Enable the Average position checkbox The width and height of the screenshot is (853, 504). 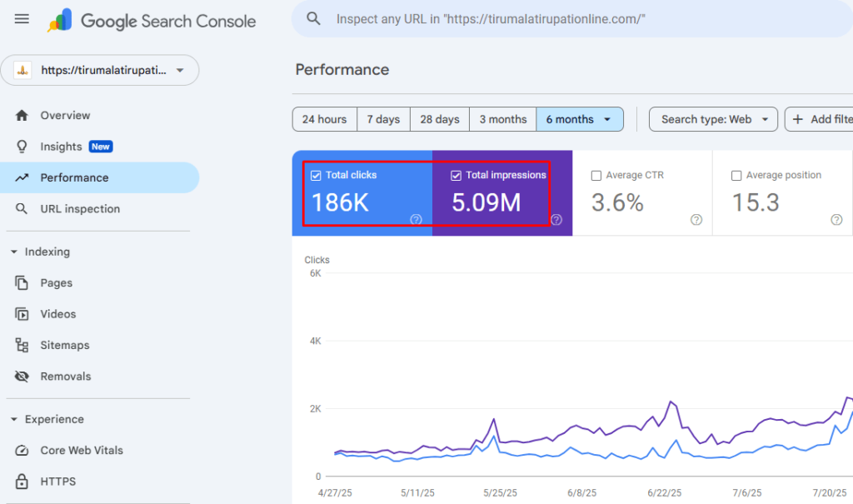click(x=736, y=176)
